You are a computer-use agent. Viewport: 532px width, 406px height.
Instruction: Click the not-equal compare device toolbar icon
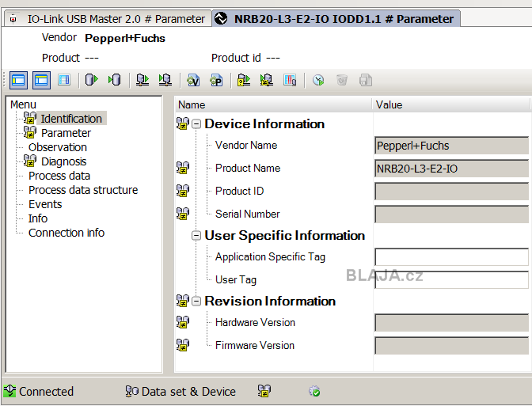(267, 81)
